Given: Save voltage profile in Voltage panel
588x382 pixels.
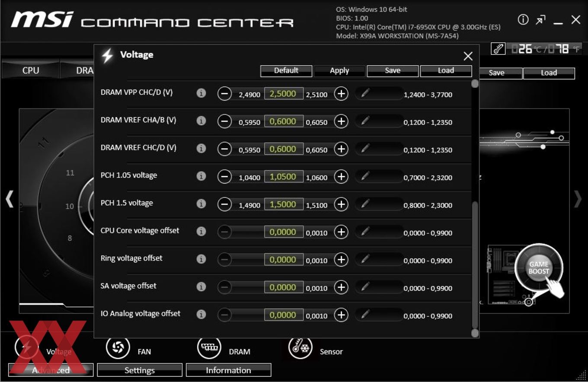Looking at the screenshot, I should point(393,71).
